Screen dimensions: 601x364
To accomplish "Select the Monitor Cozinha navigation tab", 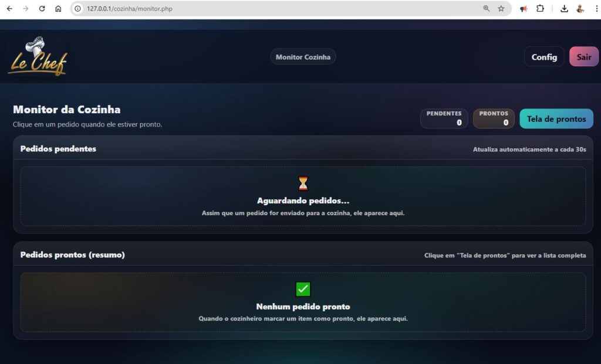I will coord(303,57).
